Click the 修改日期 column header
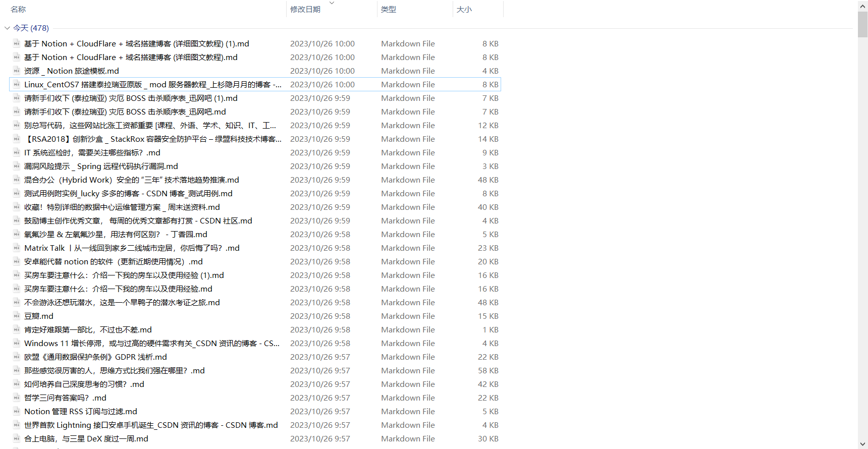 pos(305,10)
